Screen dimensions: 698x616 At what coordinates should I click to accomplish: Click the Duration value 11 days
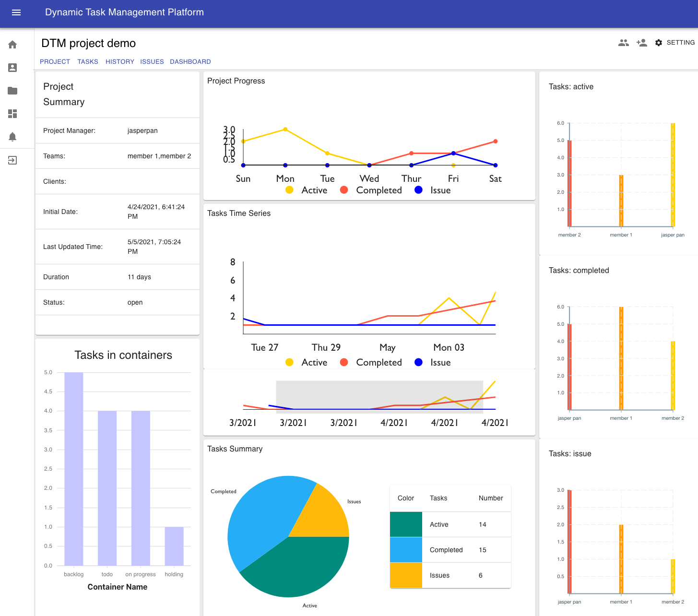[139, 277]
